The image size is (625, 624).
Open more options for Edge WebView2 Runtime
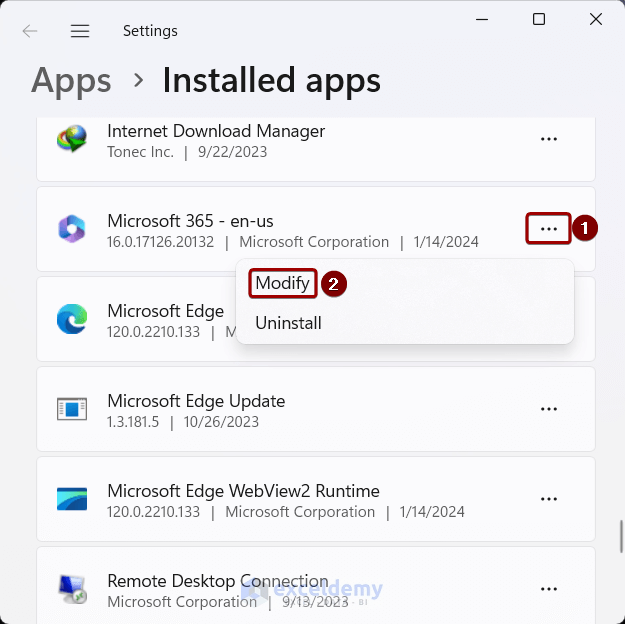(x=548, y=499)
